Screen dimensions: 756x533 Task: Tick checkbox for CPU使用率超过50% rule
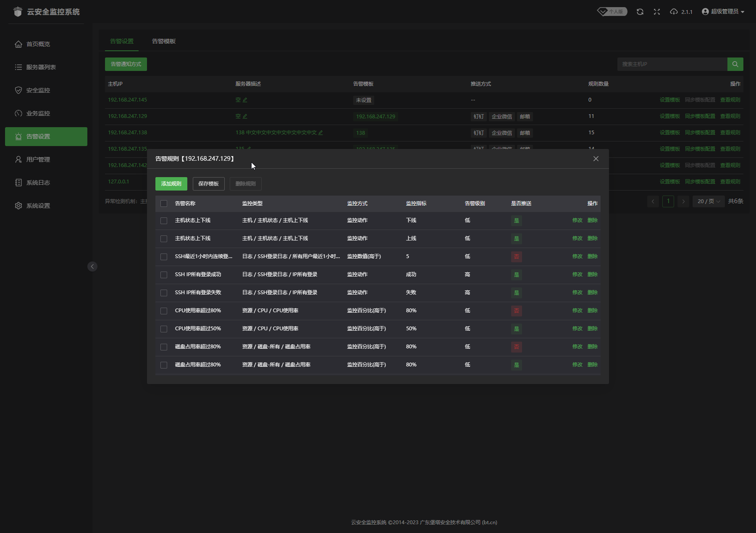click(x=164, y=329)
